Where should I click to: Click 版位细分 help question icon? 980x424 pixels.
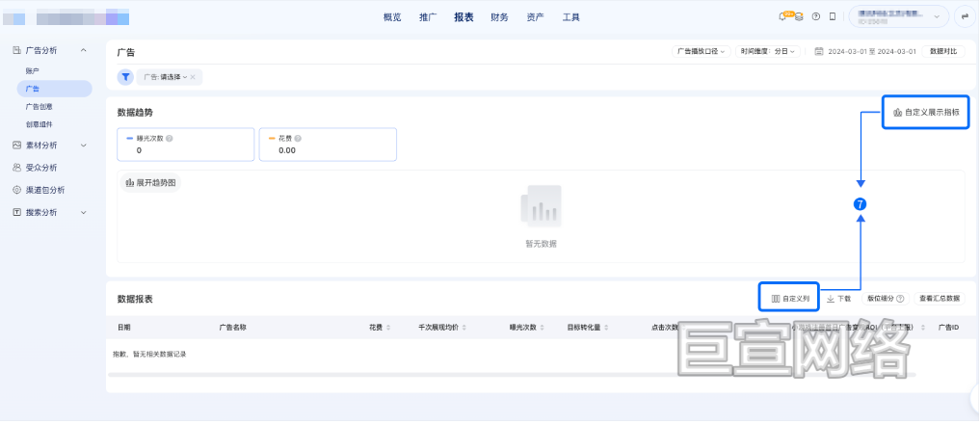tap(900, 299)
